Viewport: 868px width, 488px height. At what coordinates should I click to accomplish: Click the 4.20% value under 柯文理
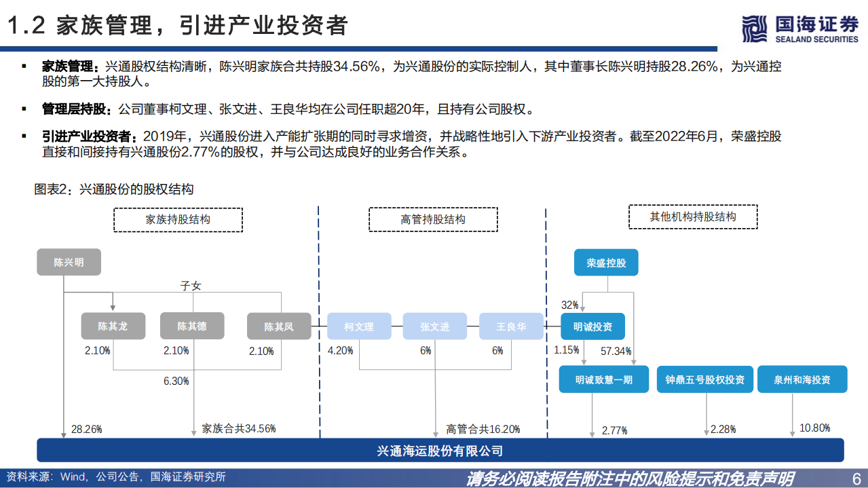tap(340, 351)
